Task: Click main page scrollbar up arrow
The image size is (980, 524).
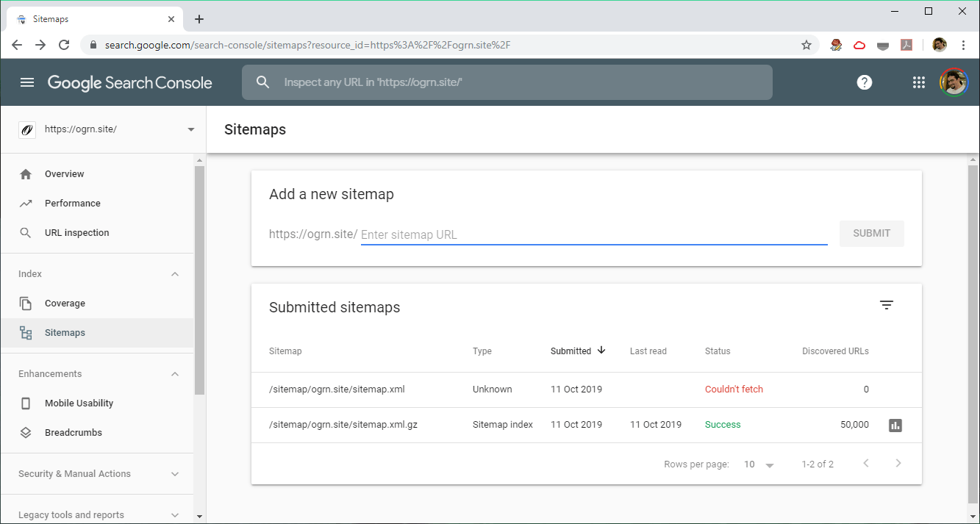Action: point(973,159)
